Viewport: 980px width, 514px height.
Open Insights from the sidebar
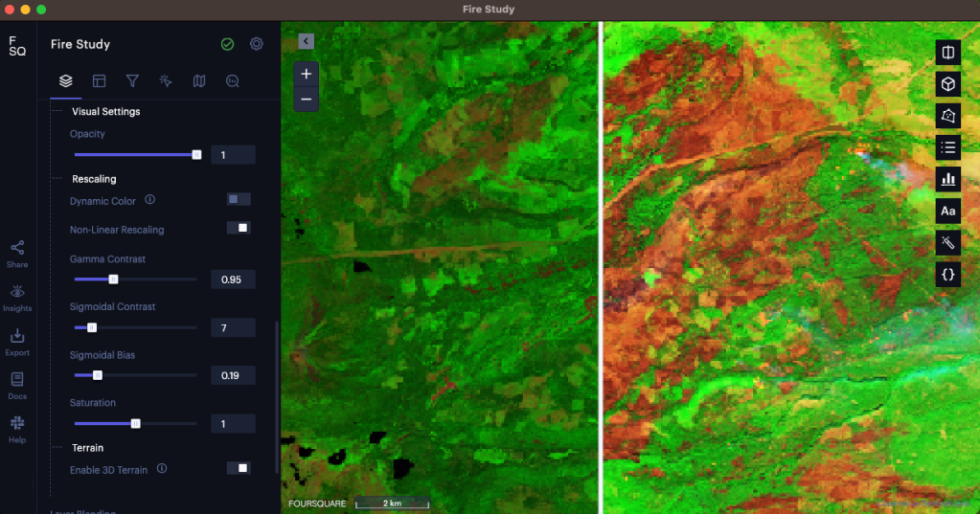17,299
